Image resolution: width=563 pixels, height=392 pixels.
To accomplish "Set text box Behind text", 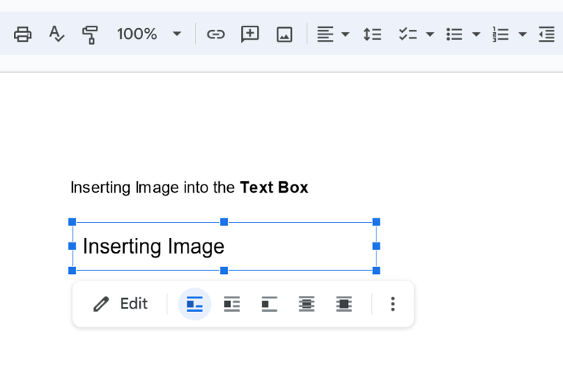I will pyautogui.click(x=306, y=304).
